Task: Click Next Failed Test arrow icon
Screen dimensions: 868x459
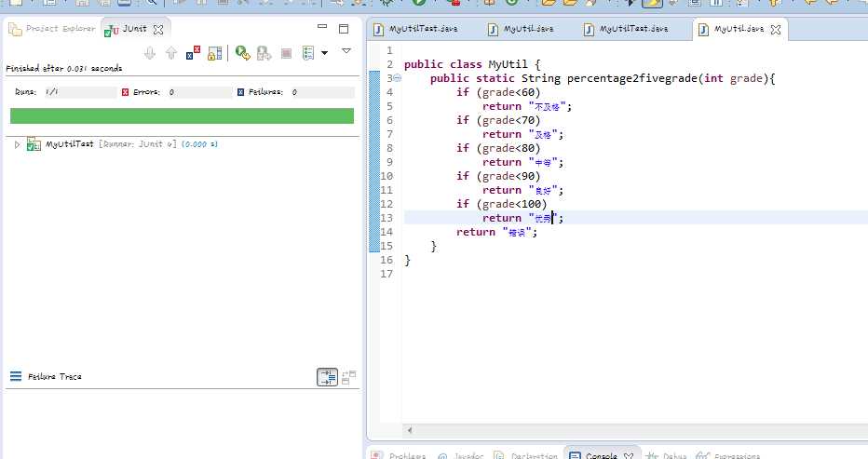Action: [x=150, y=53]
